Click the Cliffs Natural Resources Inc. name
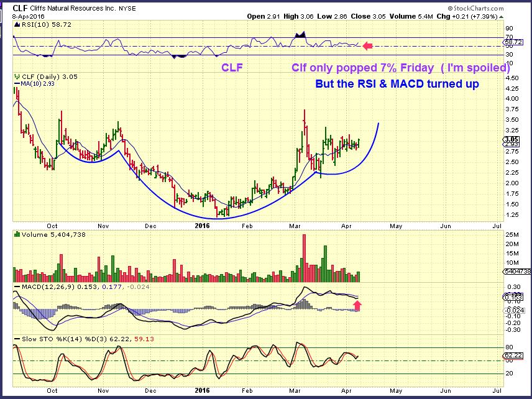 (73, 8)
